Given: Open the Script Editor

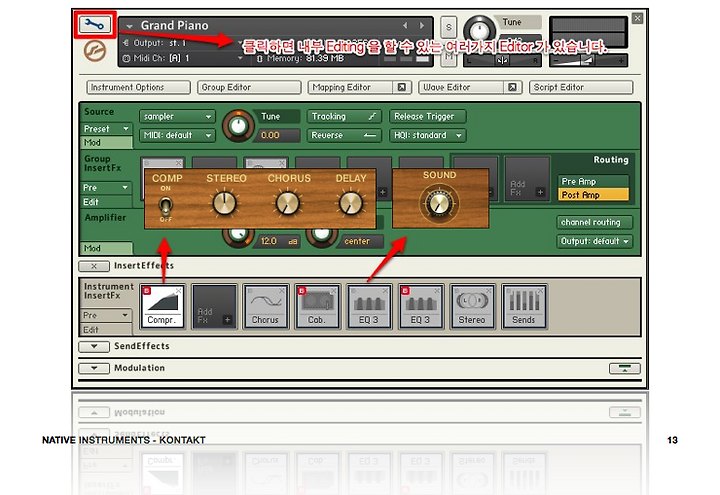Looking at the screenshot, I should (581, 87).
